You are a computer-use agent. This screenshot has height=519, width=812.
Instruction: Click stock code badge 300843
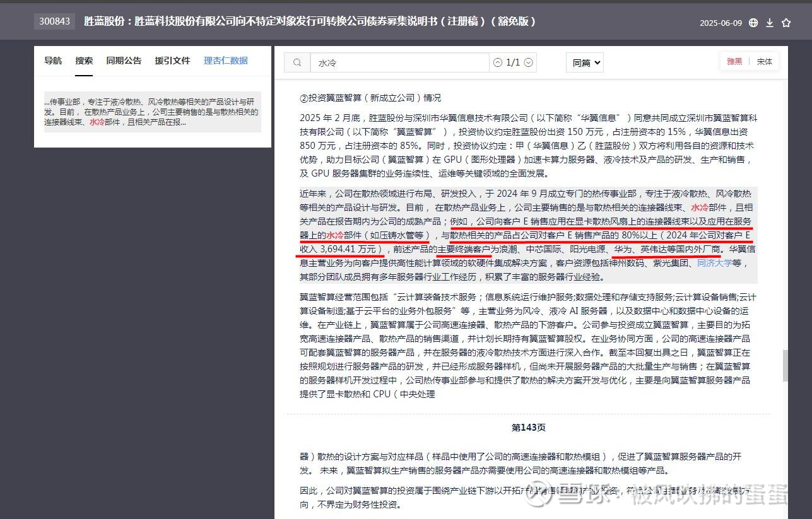(54, 21)
